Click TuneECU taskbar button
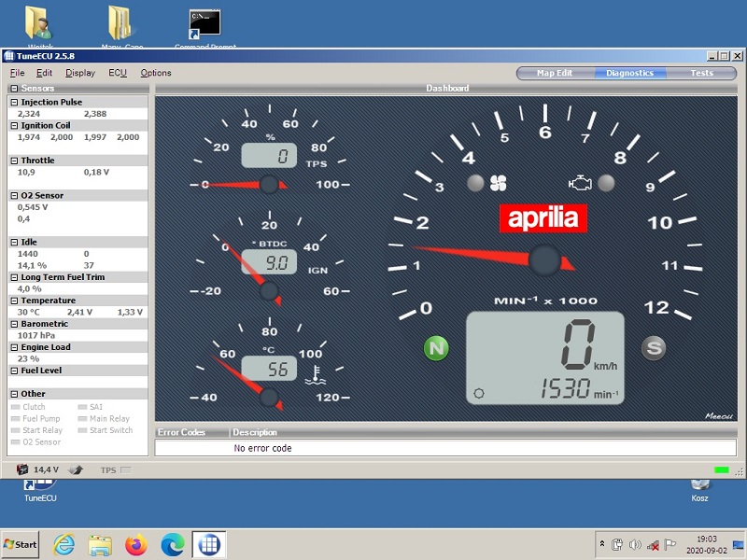Image resolution: width=747 pixels, height=560 pixels. tap(208, 544)
